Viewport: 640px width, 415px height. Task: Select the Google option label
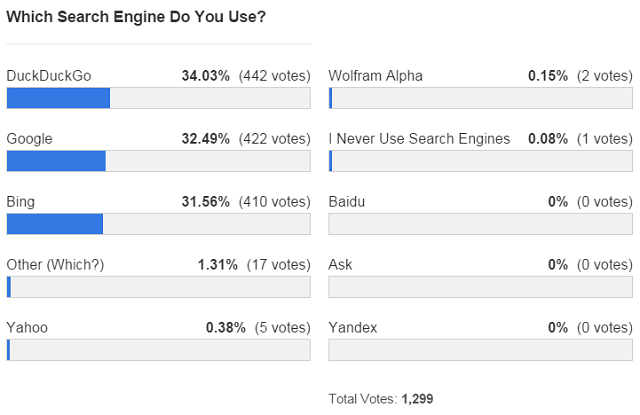click(29, 139)
